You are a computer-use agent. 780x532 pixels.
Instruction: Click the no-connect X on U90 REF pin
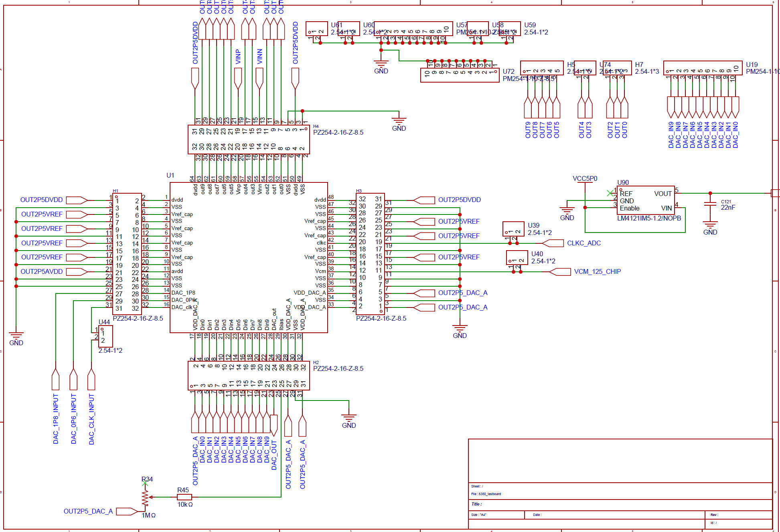pos(610,193)
